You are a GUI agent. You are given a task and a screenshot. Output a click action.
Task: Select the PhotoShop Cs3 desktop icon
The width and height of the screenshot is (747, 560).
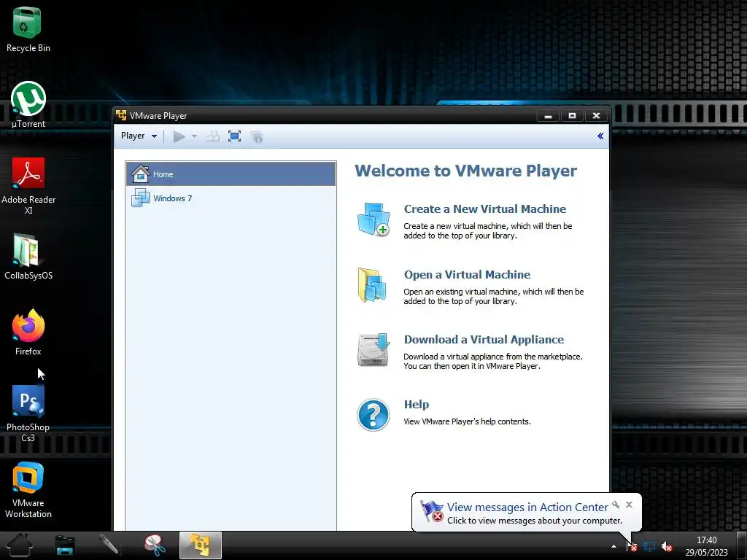(28, 414)
